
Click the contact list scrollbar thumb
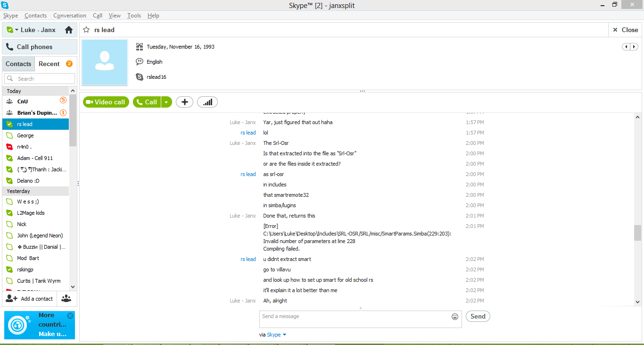(x=73, y=121)
